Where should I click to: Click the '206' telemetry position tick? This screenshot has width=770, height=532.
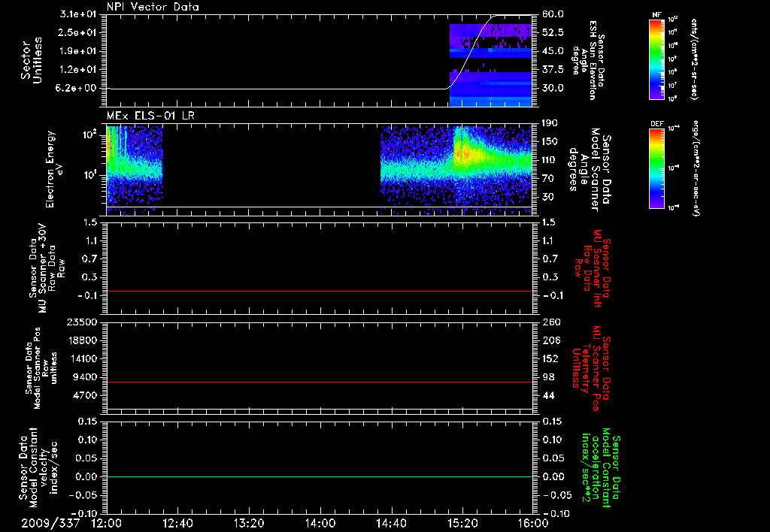coord(550,340)
